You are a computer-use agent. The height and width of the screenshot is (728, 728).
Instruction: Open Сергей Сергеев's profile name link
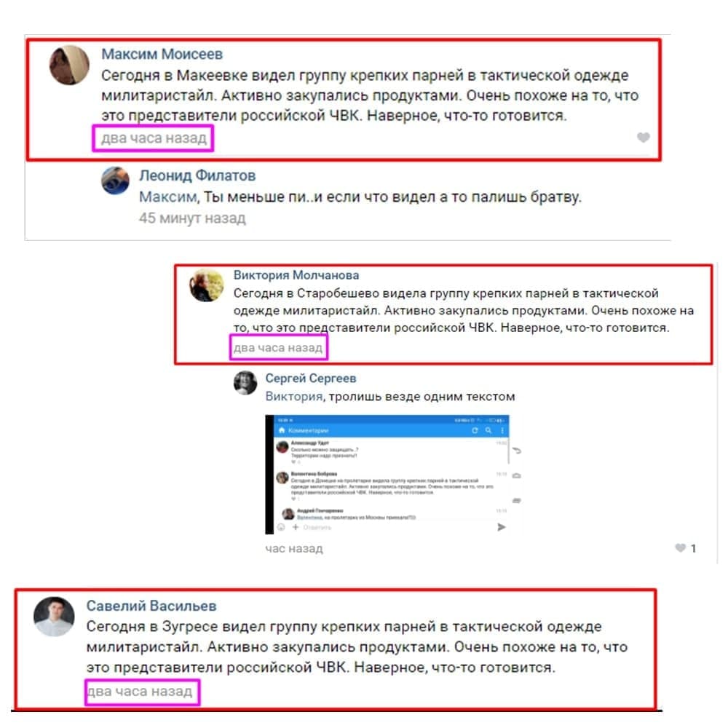pyautogui.click(x=311, y=379)
